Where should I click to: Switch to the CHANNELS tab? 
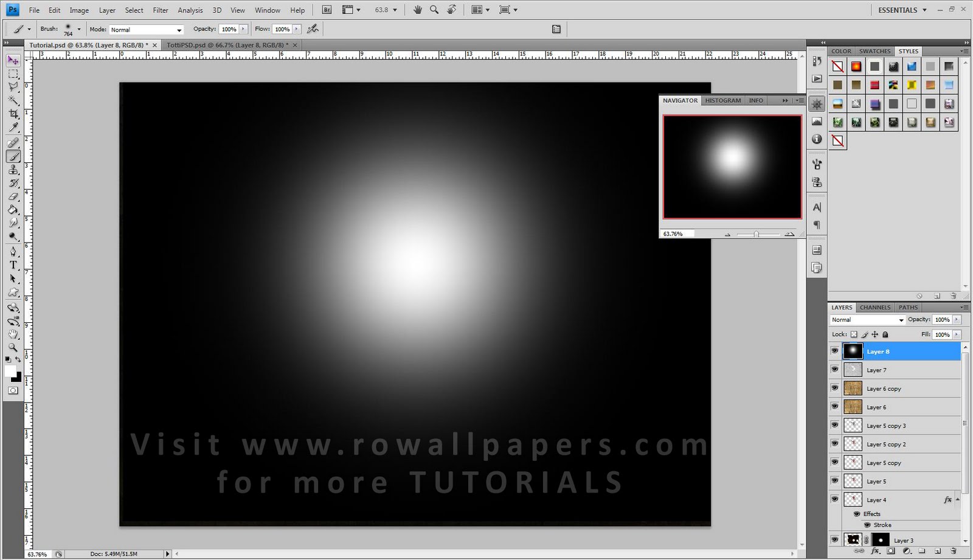click(874, 307)
